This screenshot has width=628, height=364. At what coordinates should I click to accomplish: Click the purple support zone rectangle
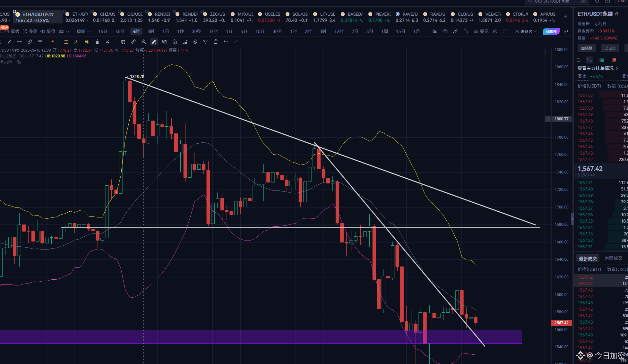point(261,337)
